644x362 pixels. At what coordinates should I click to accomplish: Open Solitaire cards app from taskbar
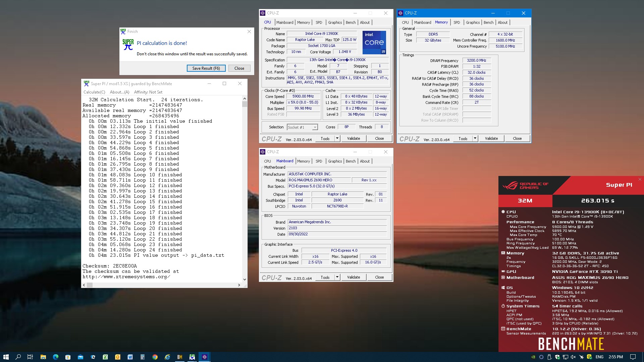coord(93,357)
